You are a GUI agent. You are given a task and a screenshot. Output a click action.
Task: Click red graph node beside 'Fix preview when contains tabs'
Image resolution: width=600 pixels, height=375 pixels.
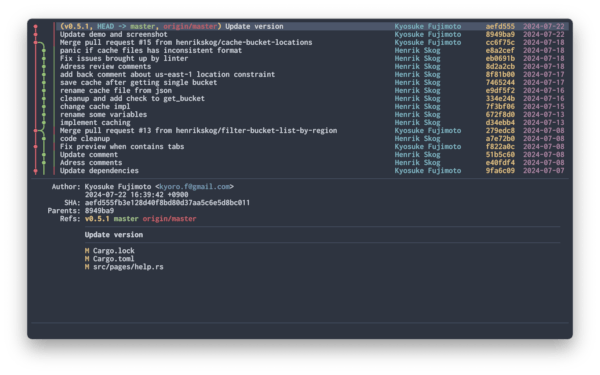click(x=36, y=147)
